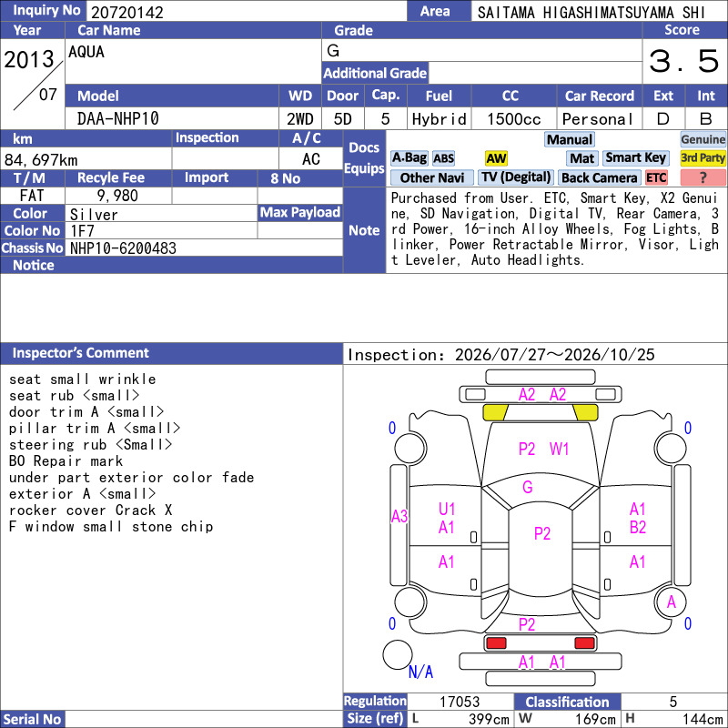This screenshot has height=728, width=728.
Task: Select the yellow AW equipment badge
Action: [x=496, y=158]
